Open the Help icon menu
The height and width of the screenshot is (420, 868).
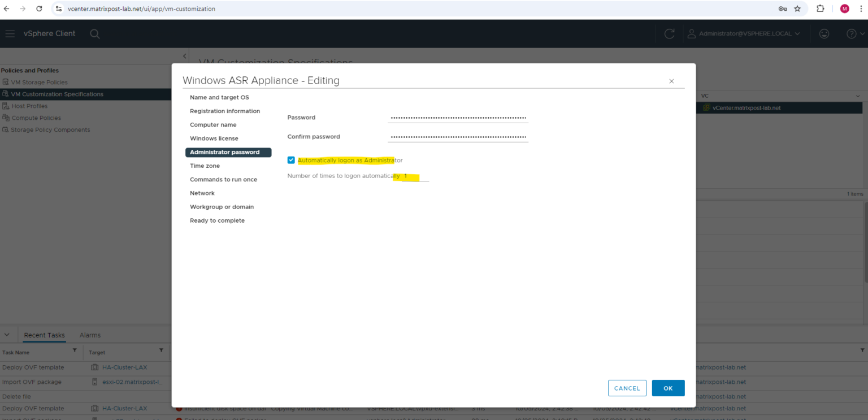point(850,33)
